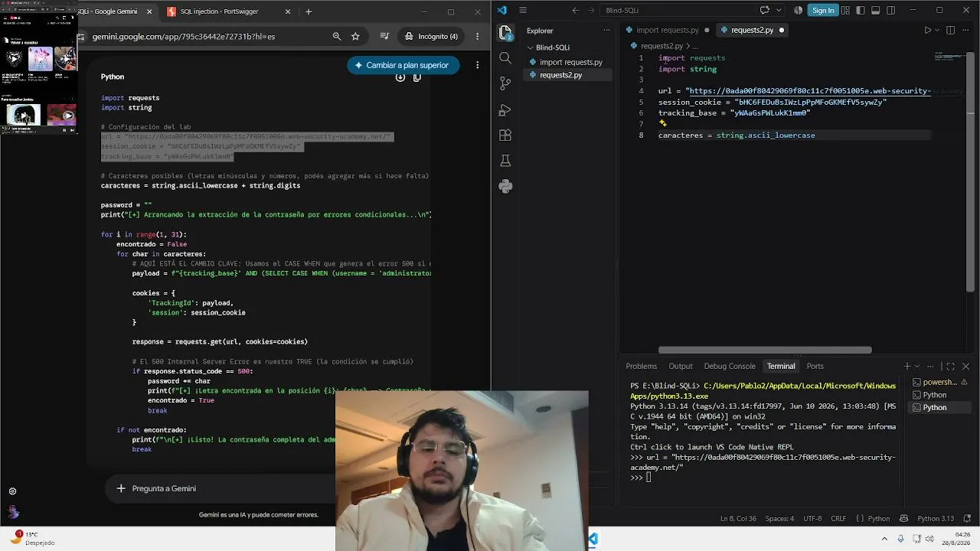Viewport: 980px width, 551px height.
Task: Copy the Gemini Python code block
Action: (x=417, y=77)
